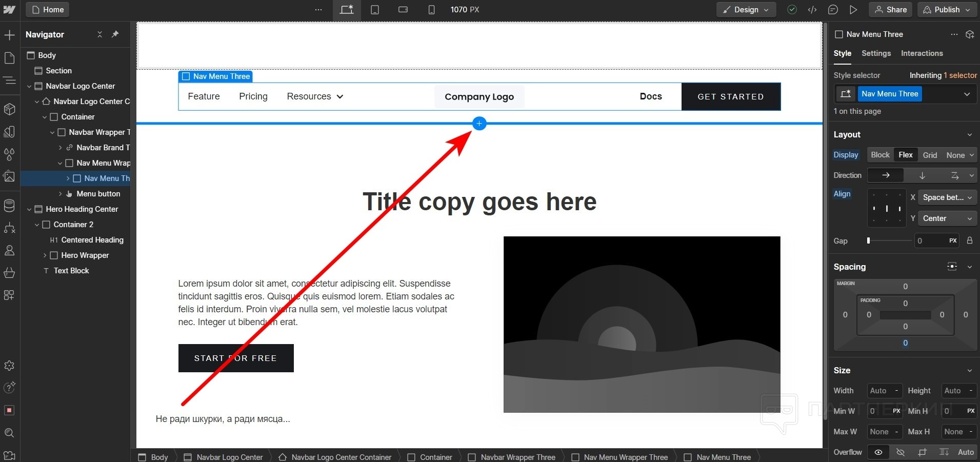Open the Pages panel icon
Image resolution: width=980 pixels, height=462 pixels.
coord(9,58)
